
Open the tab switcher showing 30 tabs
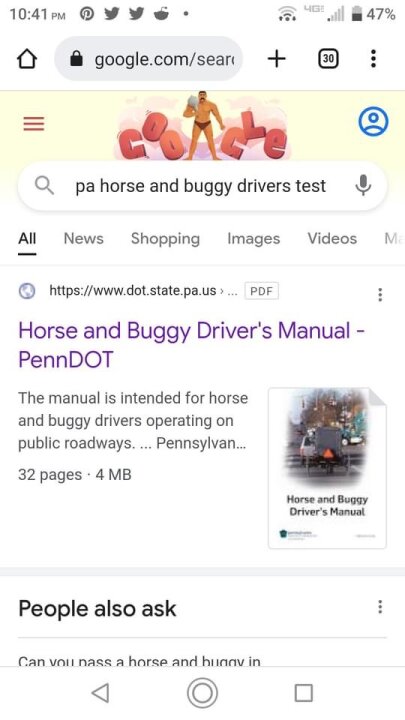click(328, 59)
